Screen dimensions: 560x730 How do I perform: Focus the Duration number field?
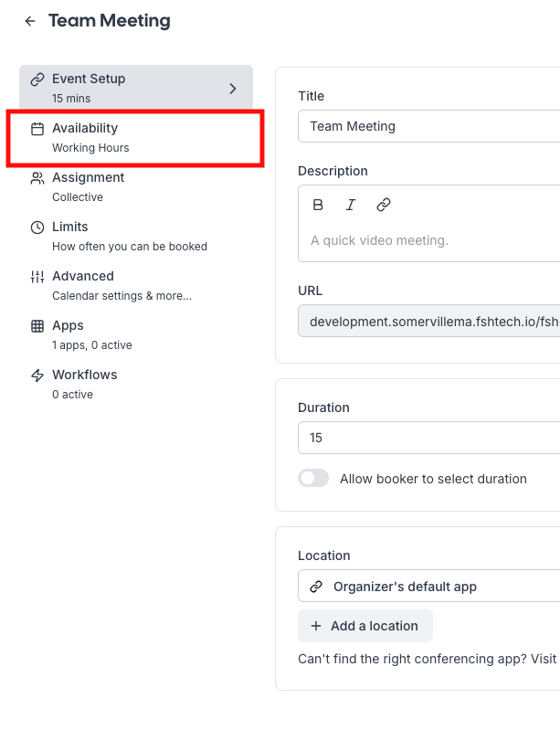(429, 438)
